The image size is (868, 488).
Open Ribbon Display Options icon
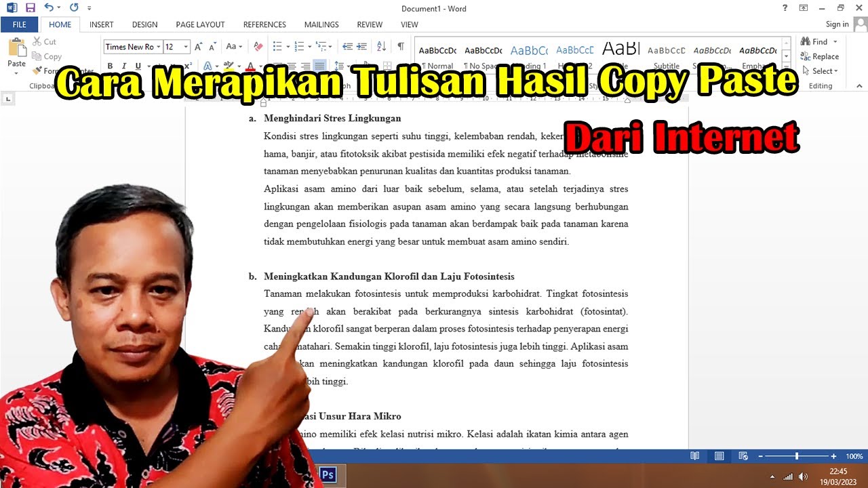(804, 8)
